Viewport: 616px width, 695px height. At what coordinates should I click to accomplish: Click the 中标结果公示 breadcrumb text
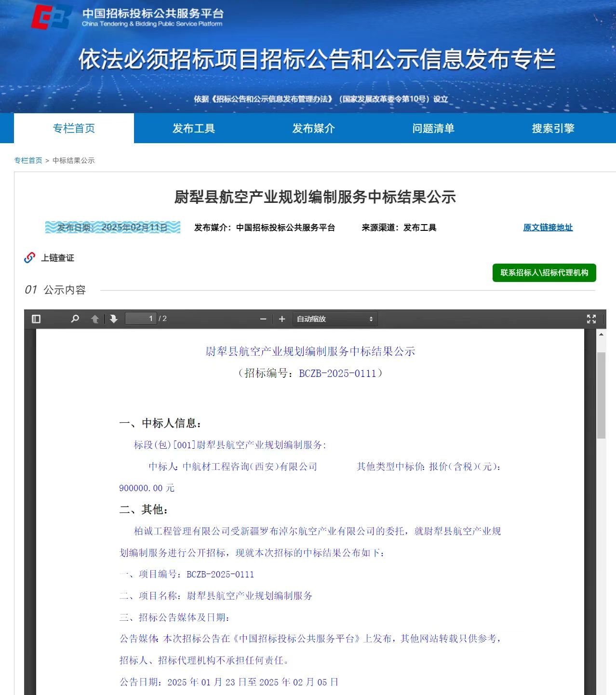[74, 160]
